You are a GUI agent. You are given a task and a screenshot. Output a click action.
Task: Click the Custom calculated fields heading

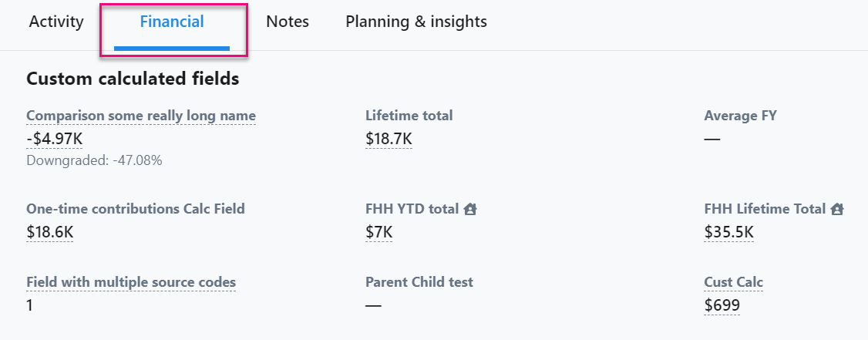point(133,79)
